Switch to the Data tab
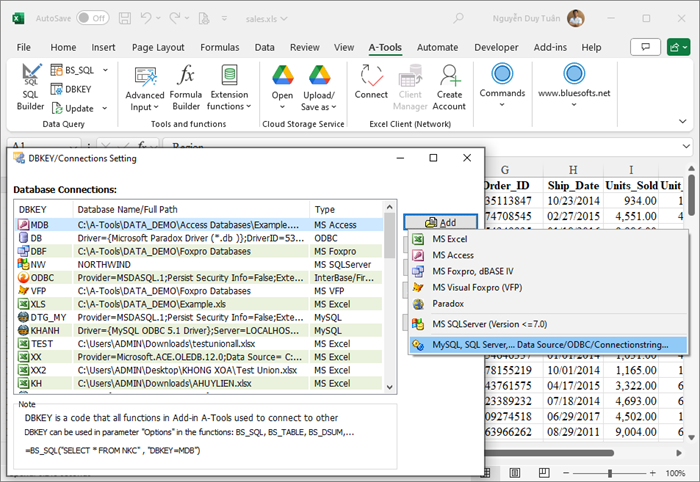 pyautogui.click(x=264, y=47)
